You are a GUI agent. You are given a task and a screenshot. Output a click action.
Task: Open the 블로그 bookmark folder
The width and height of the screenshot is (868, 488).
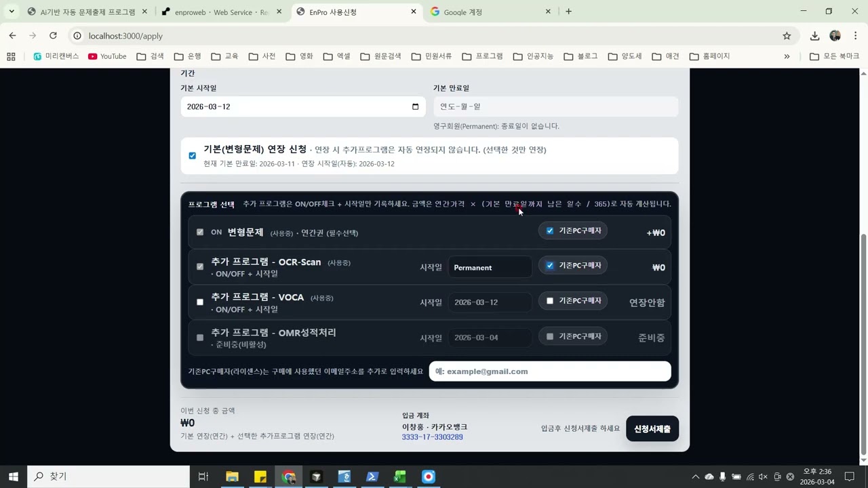point(581,56)
